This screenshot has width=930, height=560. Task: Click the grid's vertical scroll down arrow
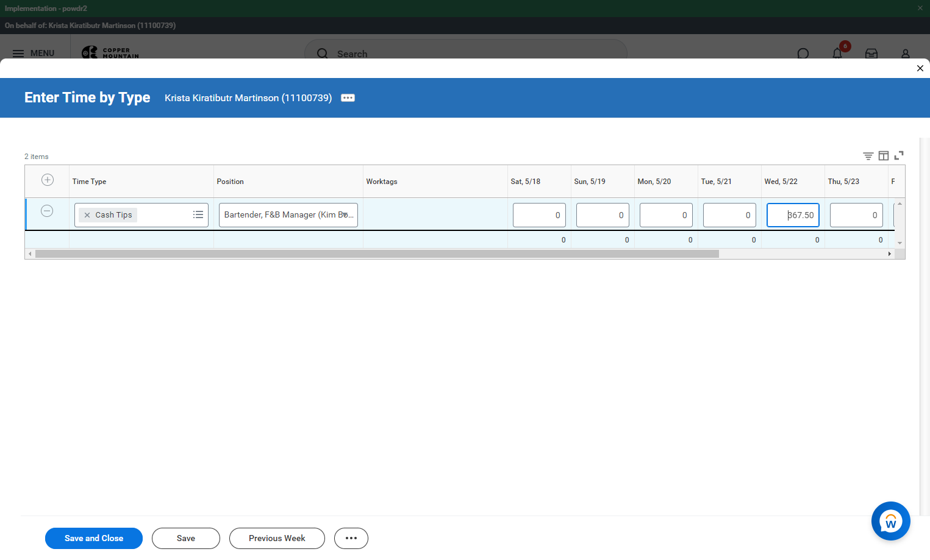[x=900, y=243]
